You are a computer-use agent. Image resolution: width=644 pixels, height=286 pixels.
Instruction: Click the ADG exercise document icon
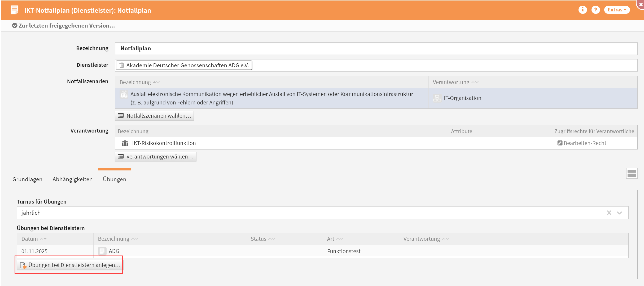(102, 251)
